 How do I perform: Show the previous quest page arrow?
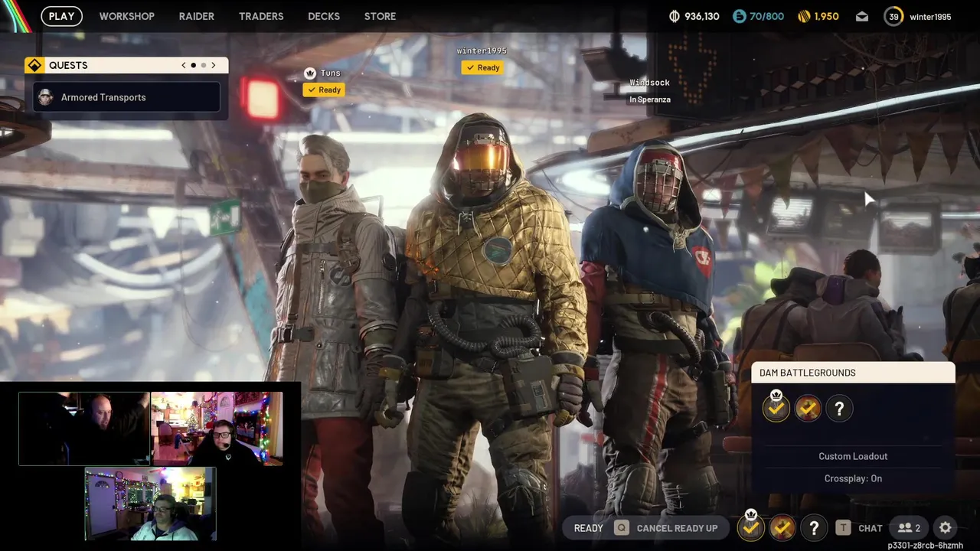[184, 65]
